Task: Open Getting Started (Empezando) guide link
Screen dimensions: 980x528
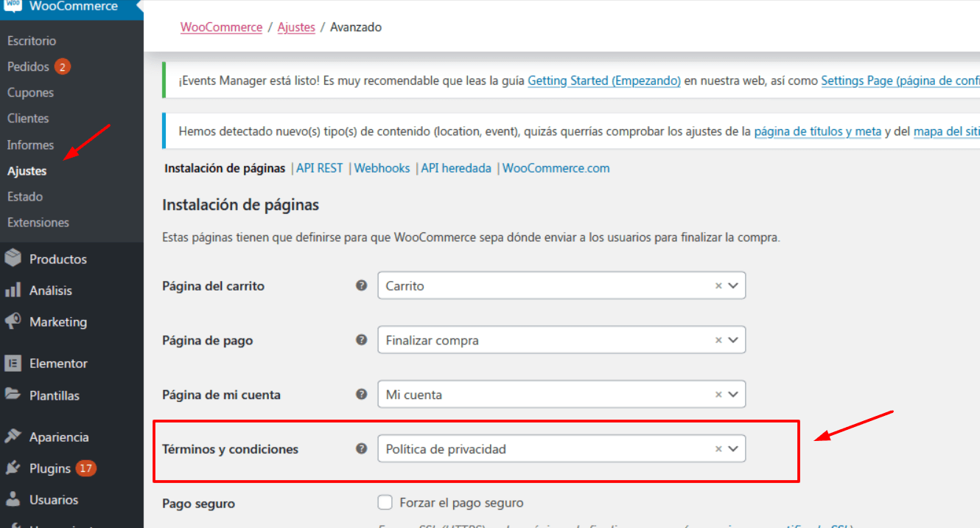Action: (x=604, y=80)
